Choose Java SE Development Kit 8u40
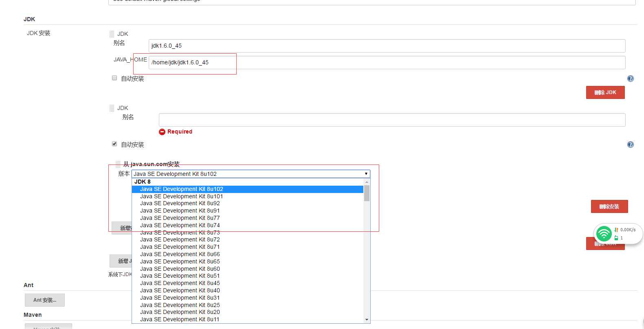The image size is (644, 329). click(248, 290)
